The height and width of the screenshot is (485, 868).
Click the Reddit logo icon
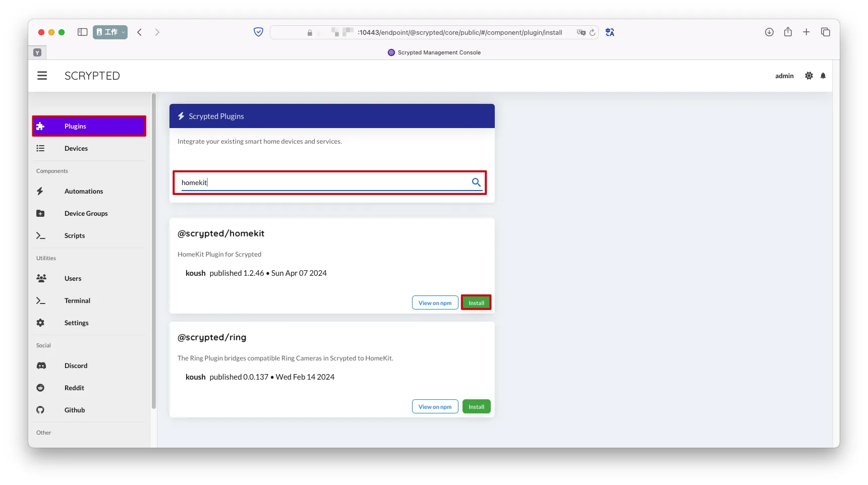point(40,388)
